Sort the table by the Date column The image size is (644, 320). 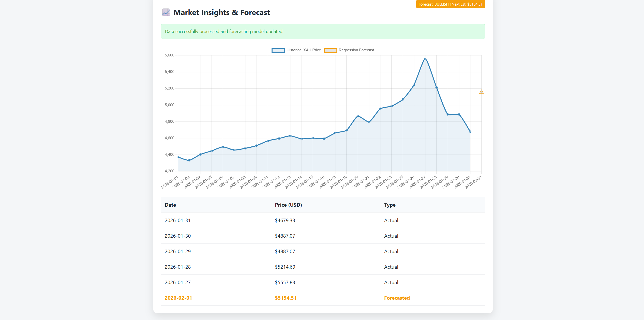(x=170, y=205)
